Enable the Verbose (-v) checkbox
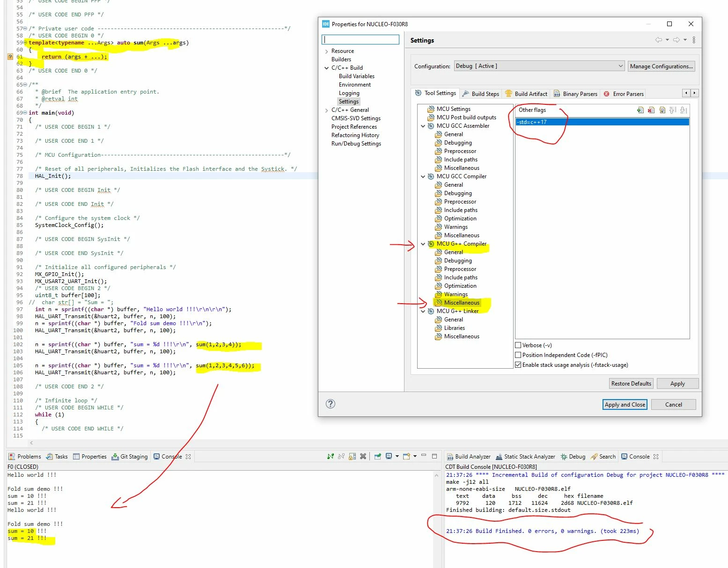The height and width of the screenshot is (568, 728). (x=518, y=345)
